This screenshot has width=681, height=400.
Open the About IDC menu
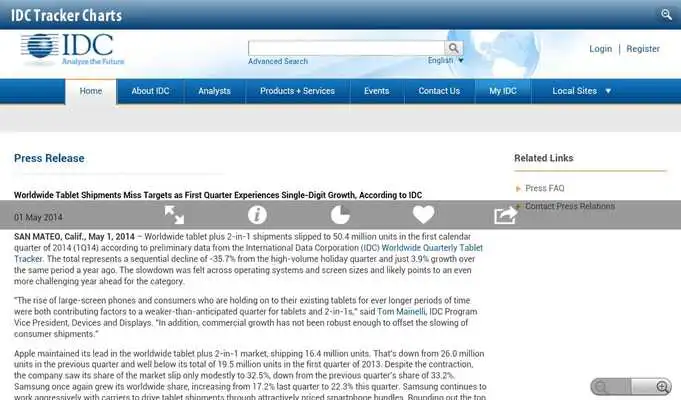(x=150, y=91)
